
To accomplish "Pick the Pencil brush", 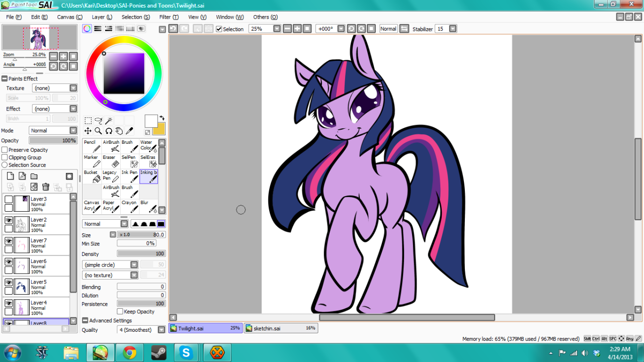I will click(92, 146).
